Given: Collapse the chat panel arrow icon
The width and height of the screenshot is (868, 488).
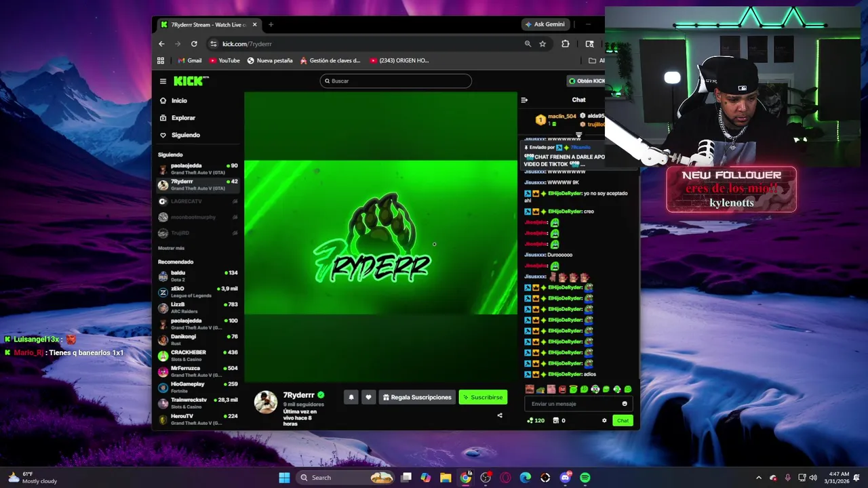Looking at the screenshot, I should click(x=524, y=100).
